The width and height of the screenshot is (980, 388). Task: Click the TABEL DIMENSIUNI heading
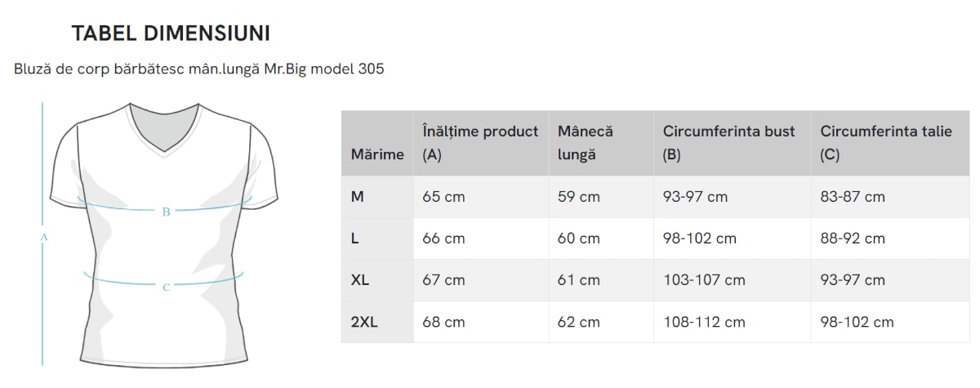tap(171, 33)
